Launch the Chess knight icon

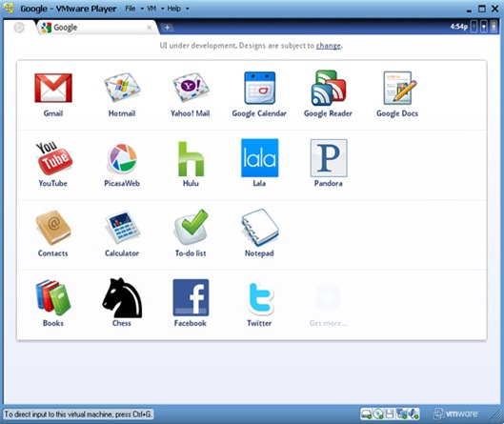(122, 297)
